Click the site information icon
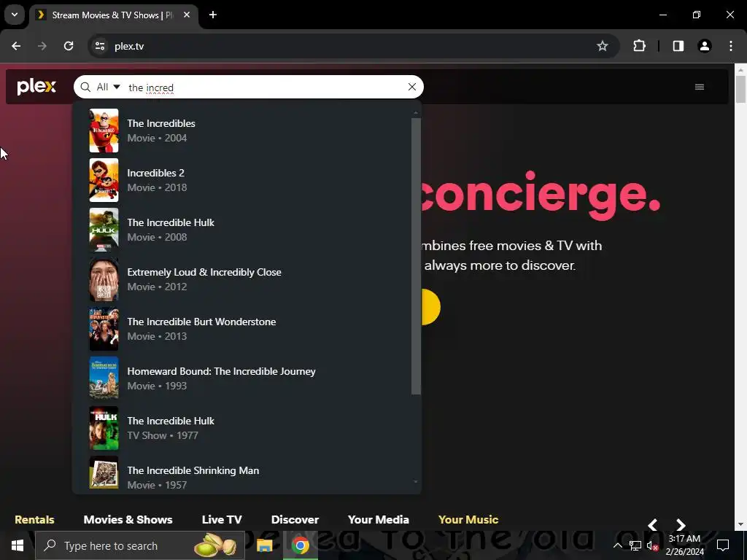747x560 pixels. [100, 46]
